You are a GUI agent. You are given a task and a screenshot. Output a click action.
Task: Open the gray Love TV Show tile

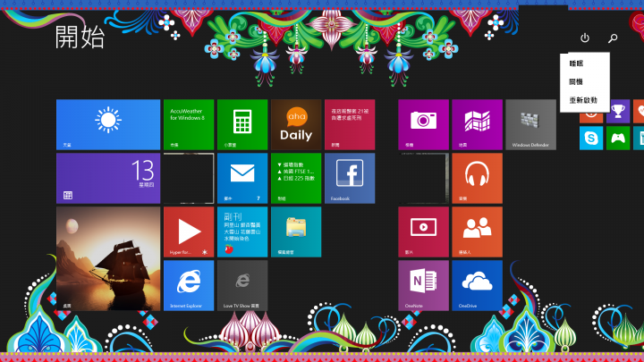tap(242, 286)
